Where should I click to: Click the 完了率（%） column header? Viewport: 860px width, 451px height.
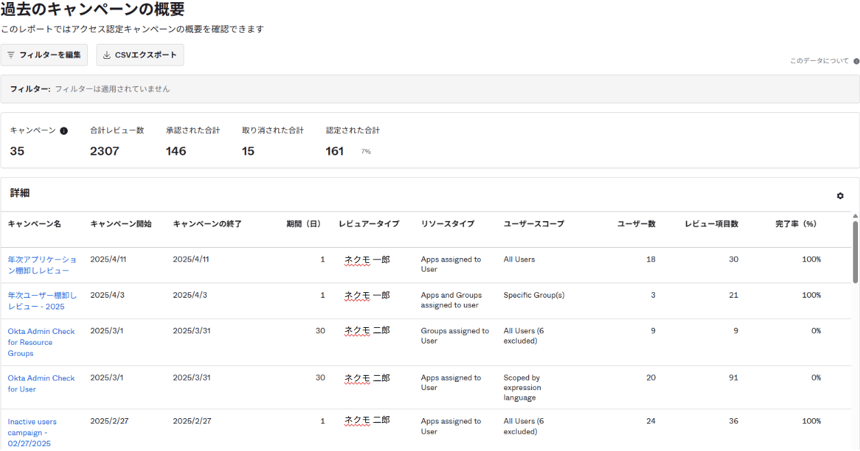pyautogui.click(x=796, y=224)
